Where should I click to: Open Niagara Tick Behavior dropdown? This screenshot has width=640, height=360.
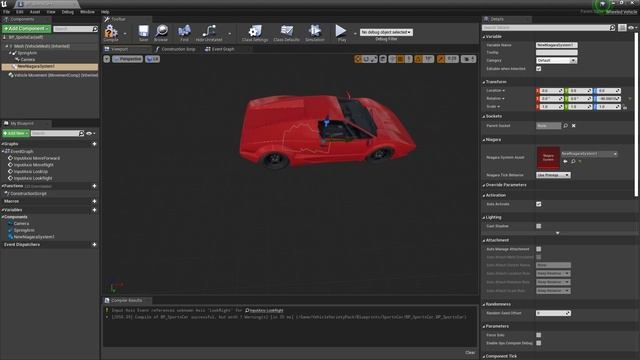pos(553,175)
